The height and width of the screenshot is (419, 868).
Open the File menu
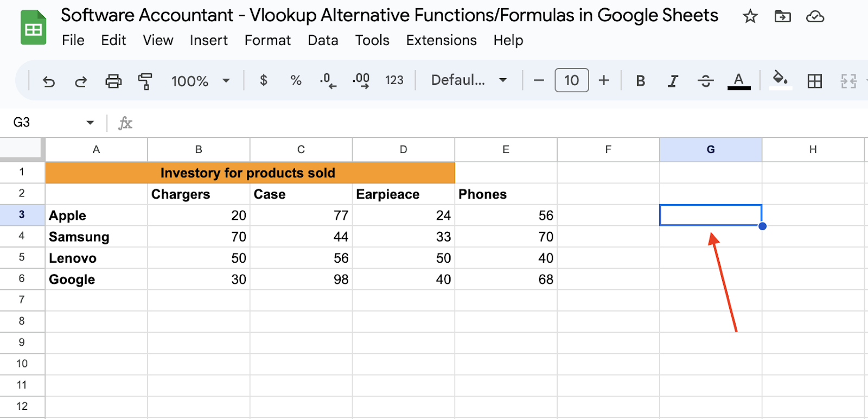pos(73,40)
